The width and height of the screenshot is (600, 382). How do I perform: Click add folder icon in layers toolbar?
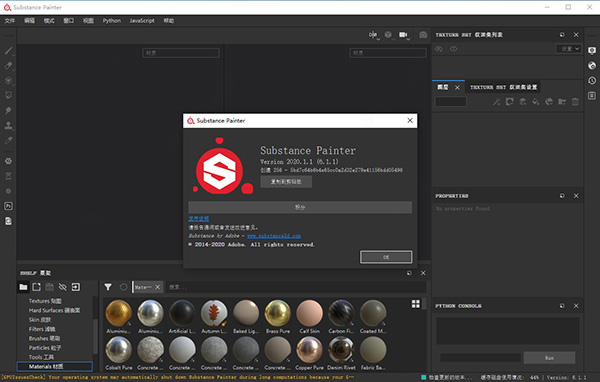[x=562, y=102]
